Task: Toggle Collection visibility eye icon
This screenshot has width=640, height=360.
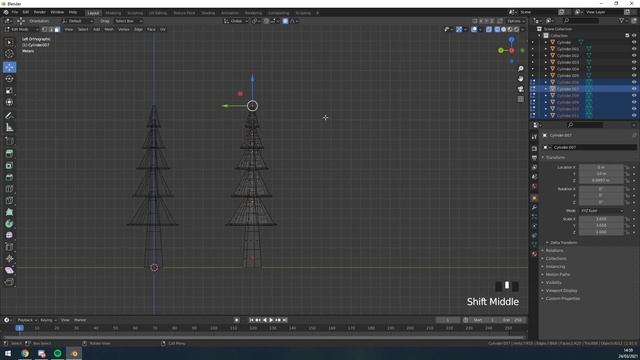Action: pyautogui.click(x=634, y=36)
